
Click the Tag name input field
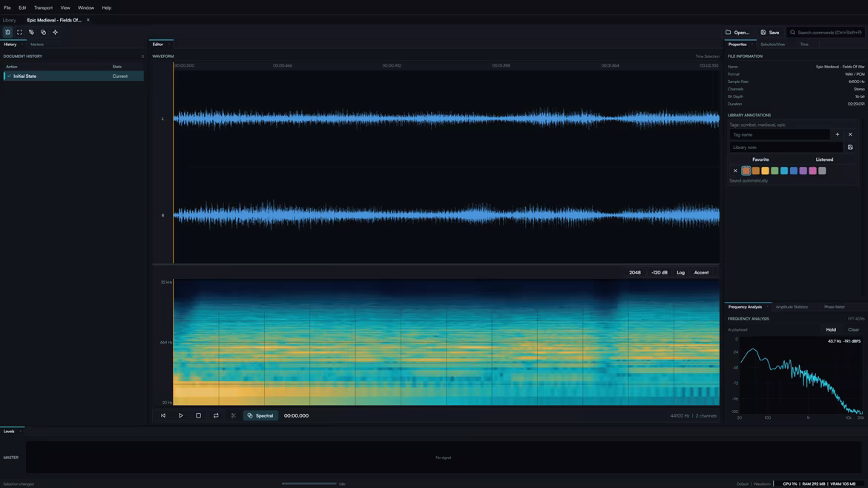click(x=780, y=134)
